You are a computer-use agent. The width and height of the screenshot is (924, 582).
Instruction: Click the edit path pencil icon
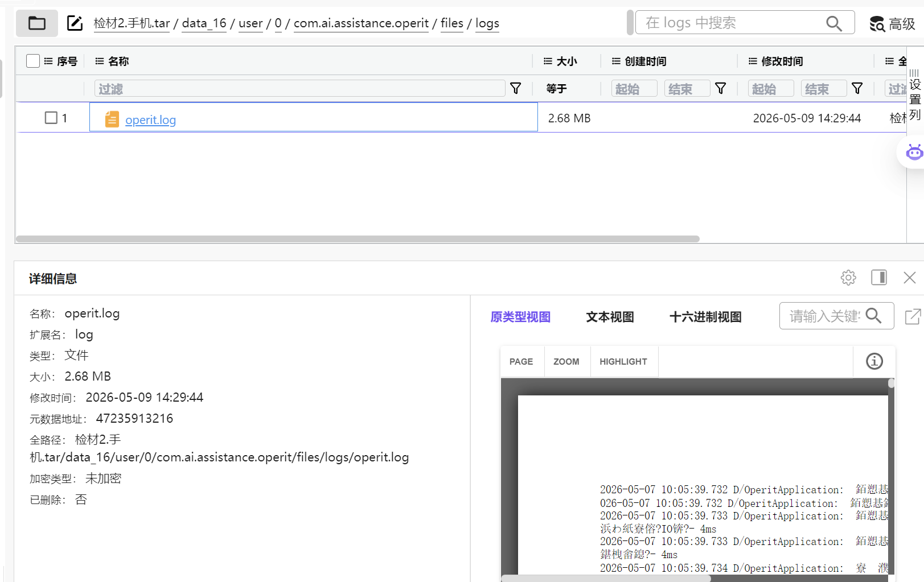pyautogui.click(x=75, y=23)
